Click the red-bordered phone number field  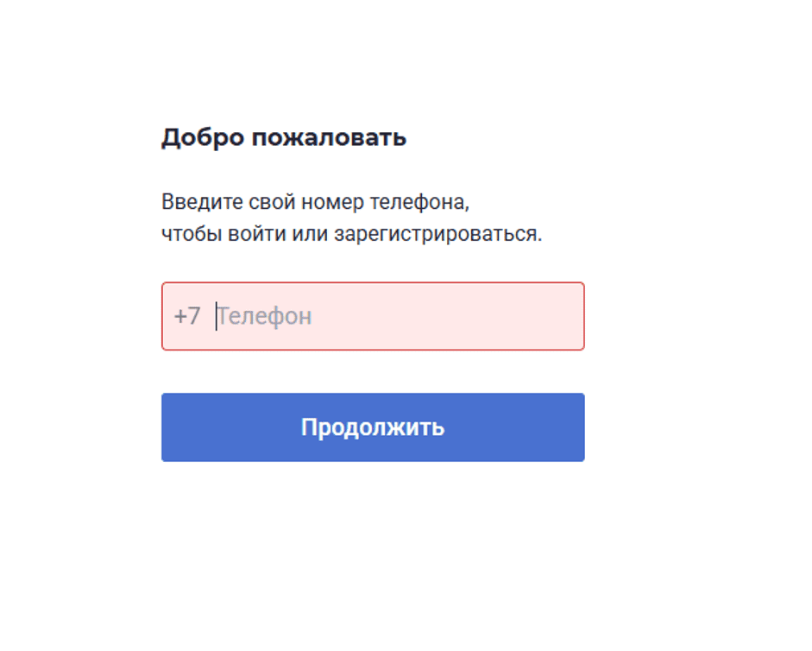click(371, 316)
